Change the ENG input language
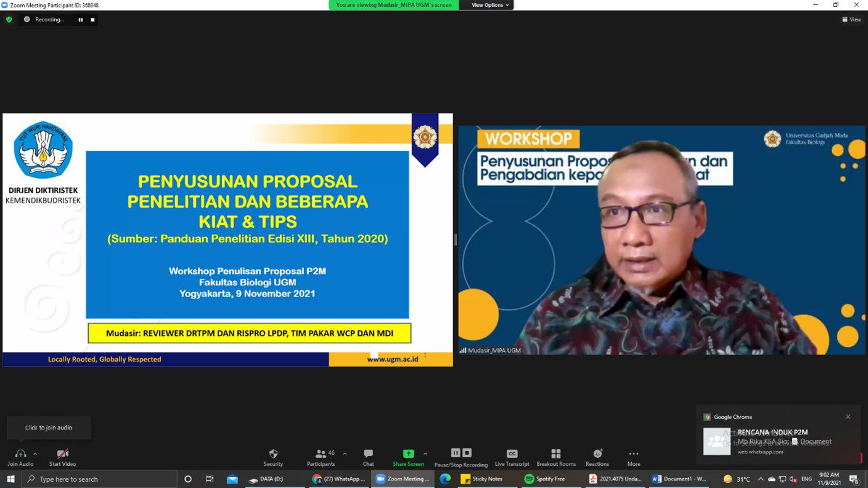Viewport: 868px width, 488px height. click(806, 479)
